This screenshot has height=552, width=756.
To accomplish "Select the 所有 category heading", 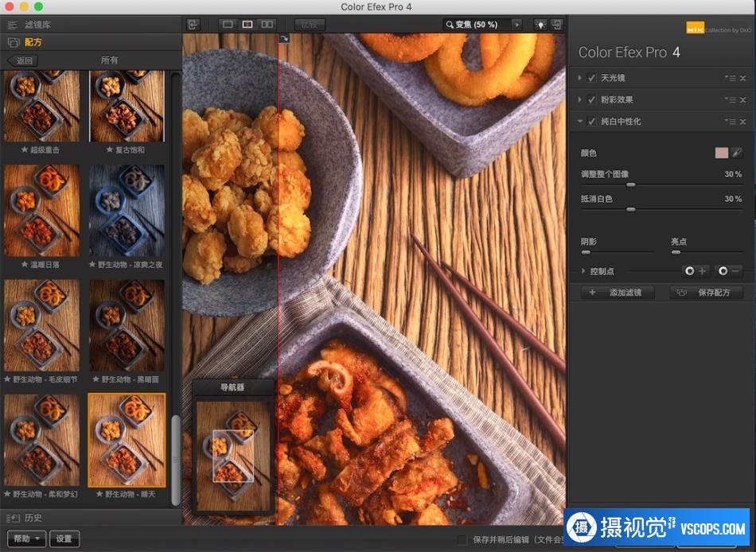I will coord(110,60).
